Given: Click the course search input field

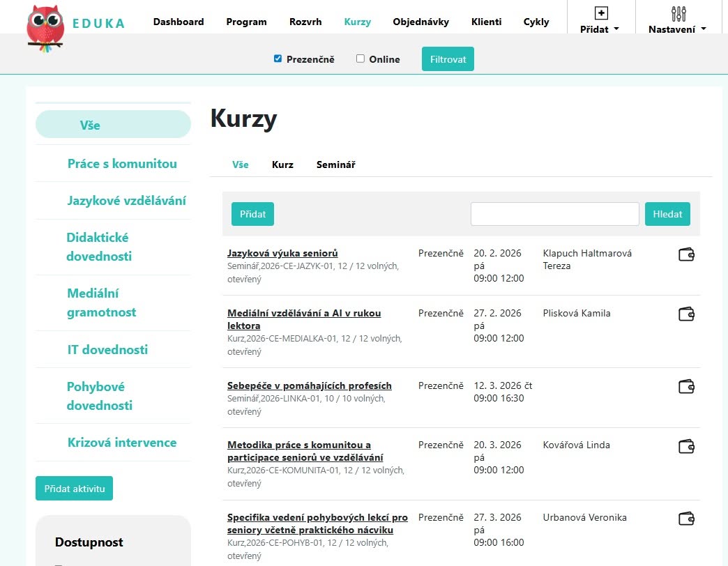Looking at the screenshot, I should [555, 214].
